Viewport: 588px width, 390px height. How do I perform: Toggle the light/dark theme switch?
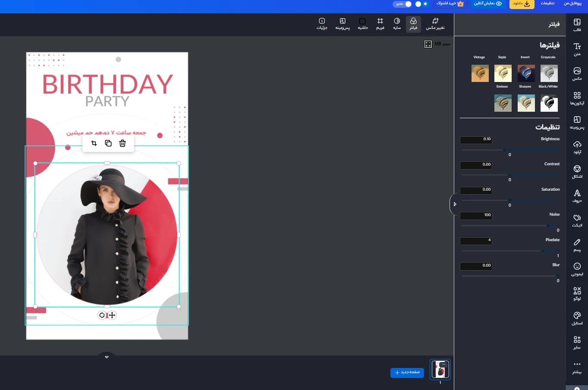click(421, 4)
